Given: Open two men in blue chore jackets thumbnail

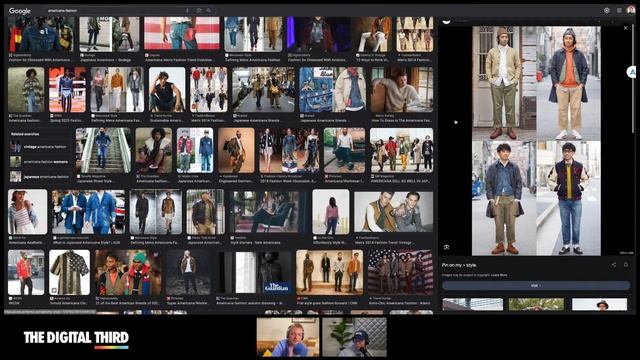Looking at the screenshot, I should coord(88,212).
